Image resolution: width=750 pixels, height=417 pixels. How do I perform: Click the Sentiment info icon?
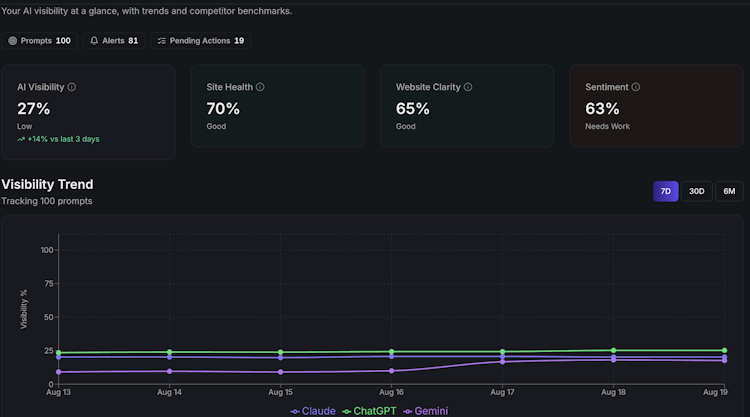tap(636, 87)
